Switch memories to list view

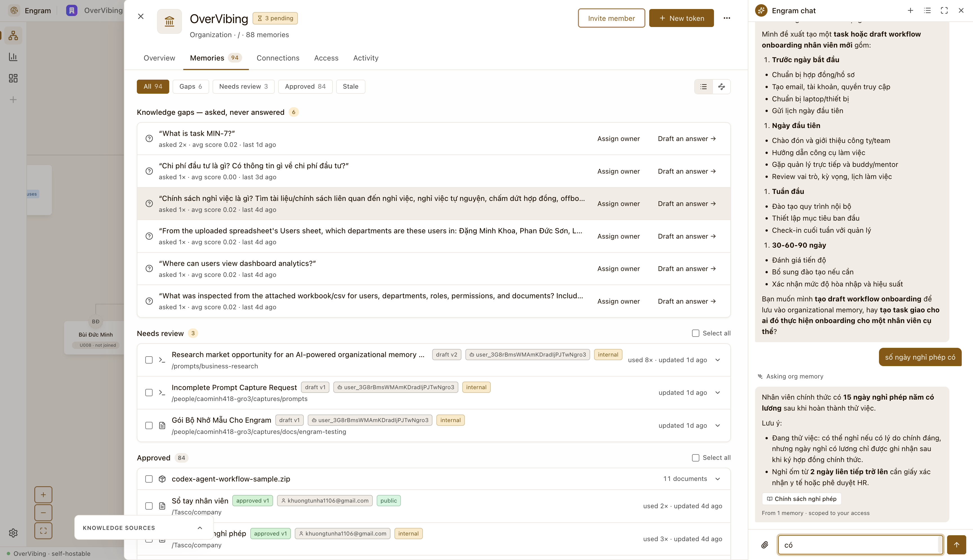coord(704,87)
